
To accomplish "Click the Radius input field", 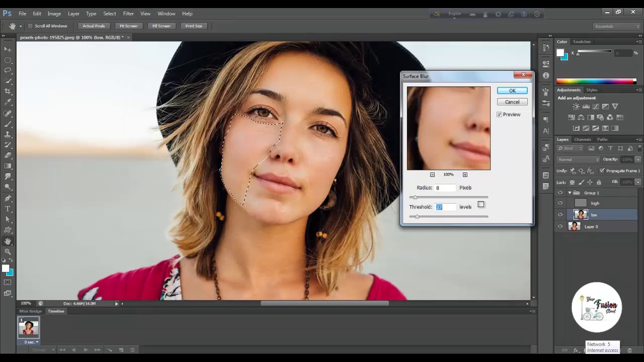I will tap(445, 188).
